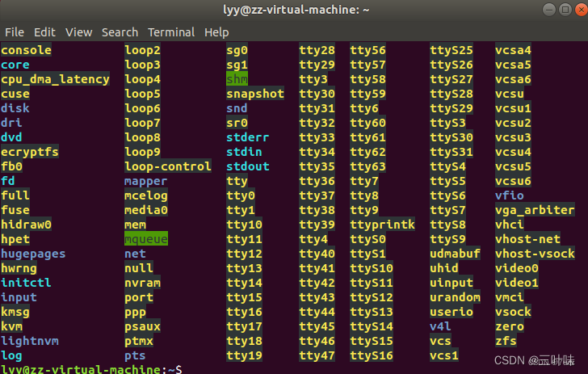Click the 'ttyS31' entry

(x=451, y=152)
